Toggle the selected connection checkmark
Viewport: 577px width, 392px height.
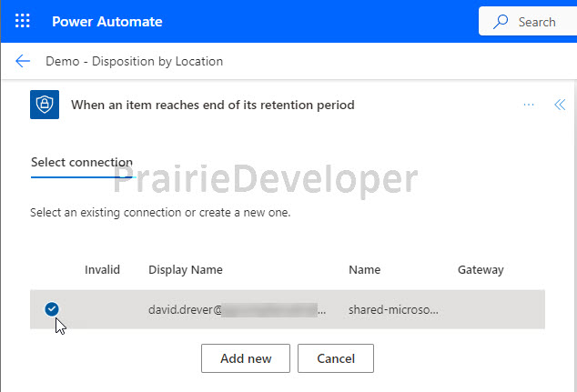click(52, 309)
